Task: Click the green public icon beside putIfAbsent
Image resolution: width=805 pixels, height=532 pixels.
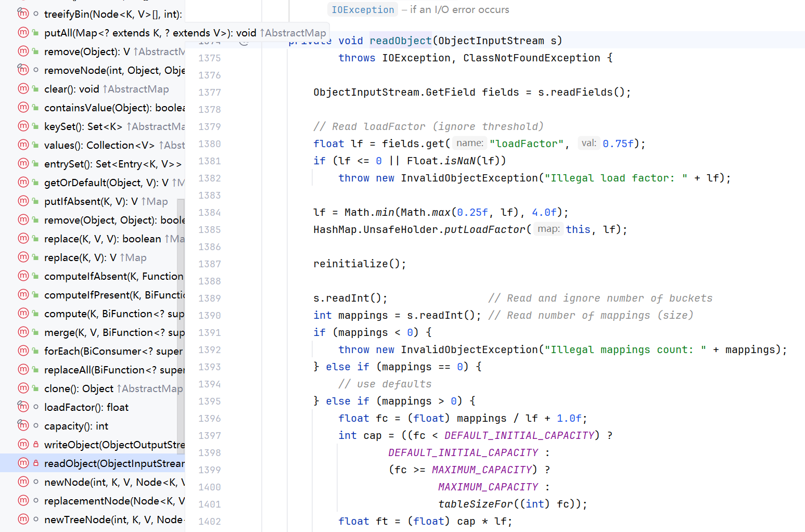Action: click(36, 201)
